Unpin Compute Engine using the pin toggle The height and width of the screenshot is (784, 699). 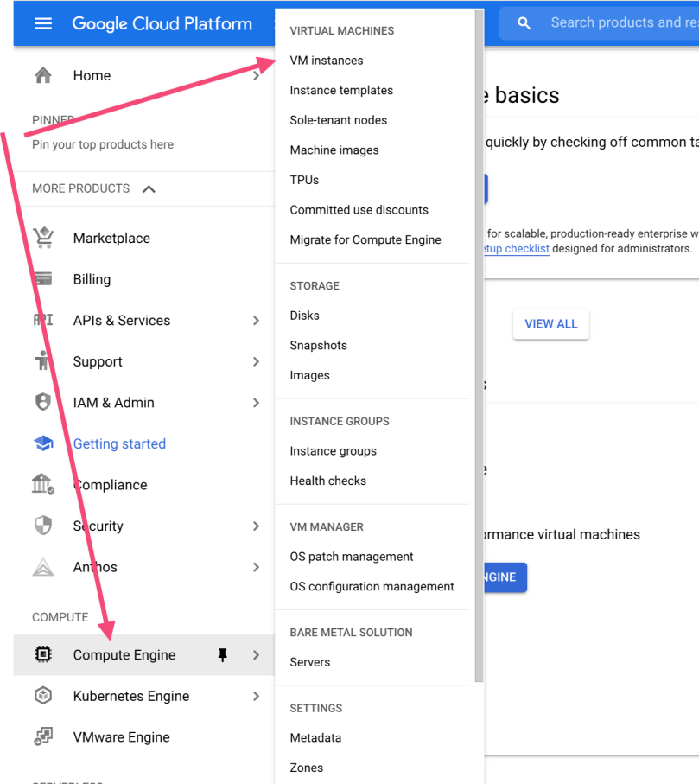click(222, 654)
